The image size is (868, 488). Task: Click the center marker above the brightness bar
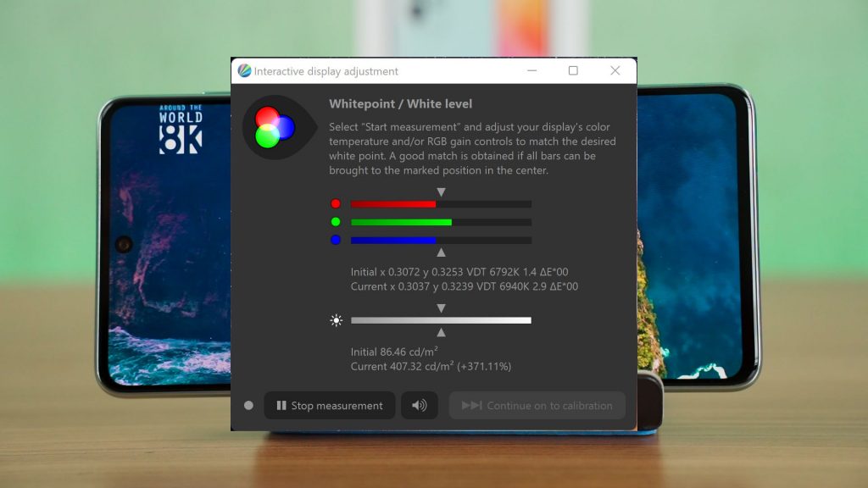pyautogui.click(x=441, y=308)
